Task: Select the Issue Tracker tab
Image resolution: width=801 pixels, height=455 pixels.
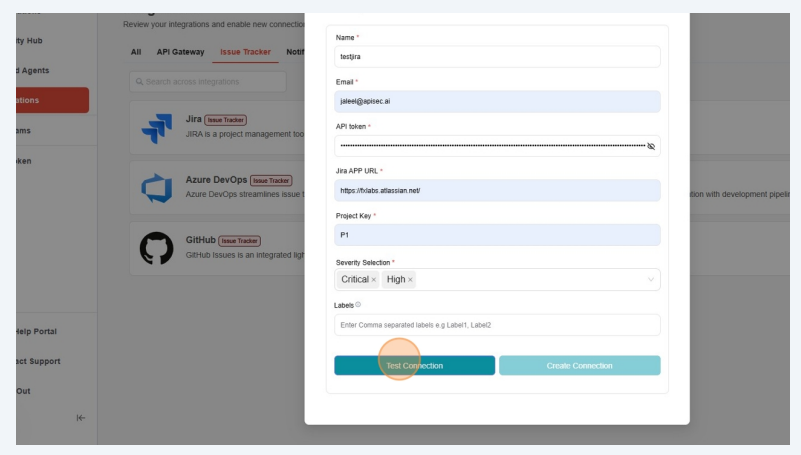Action: click(x=245, y=52)
